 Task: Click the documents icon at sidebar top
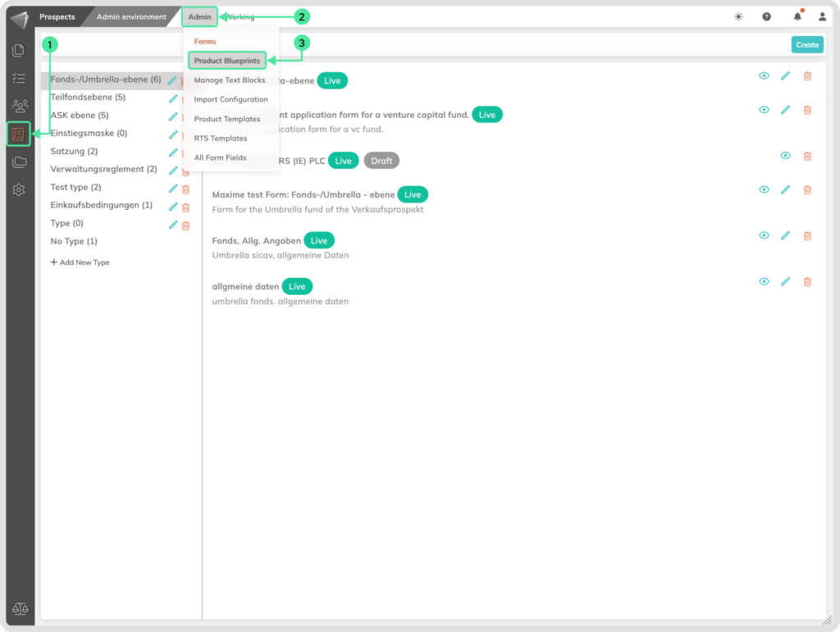21,50
